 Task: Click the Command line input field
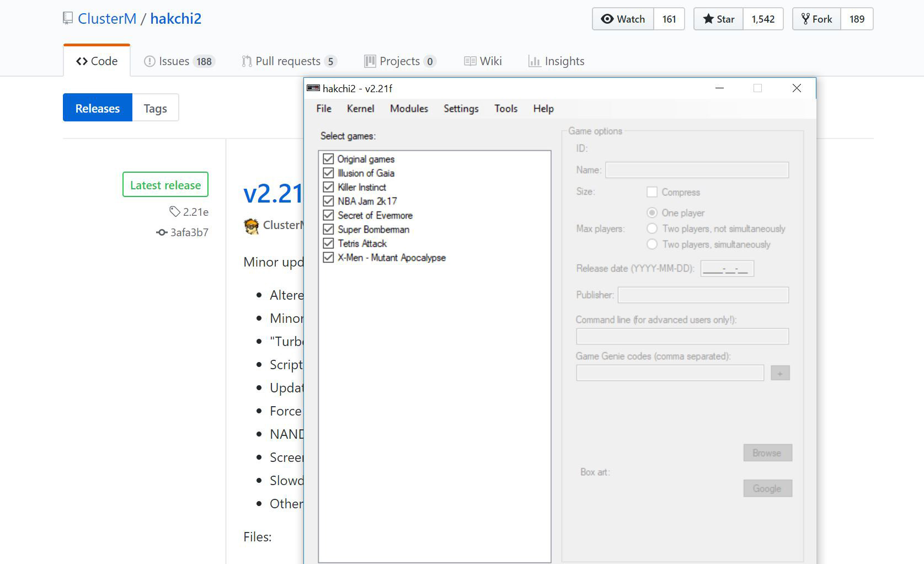tap(682, 337)
